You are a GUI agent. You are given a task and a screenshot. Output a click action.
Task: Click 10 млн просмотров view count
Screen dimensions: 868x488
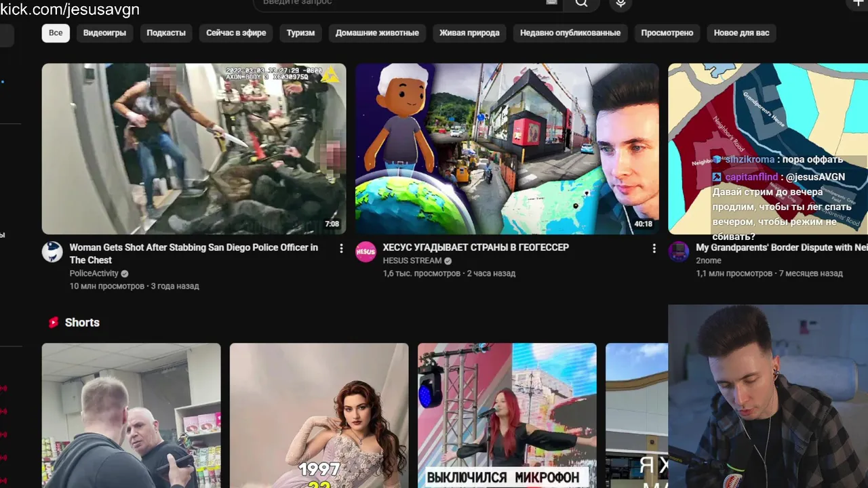[x=107, y=286]
